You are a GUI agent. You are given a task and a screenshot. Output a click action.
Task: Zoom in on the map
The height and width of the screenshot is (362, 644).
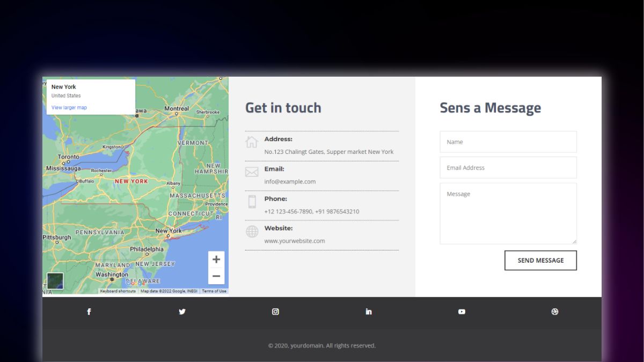click(216, 260)
